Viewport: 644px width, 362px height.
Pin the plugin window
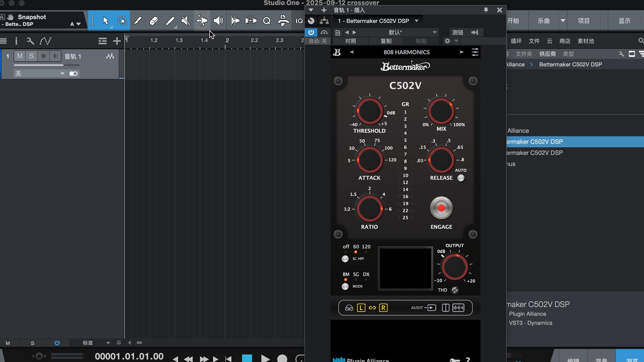[486, 10]
